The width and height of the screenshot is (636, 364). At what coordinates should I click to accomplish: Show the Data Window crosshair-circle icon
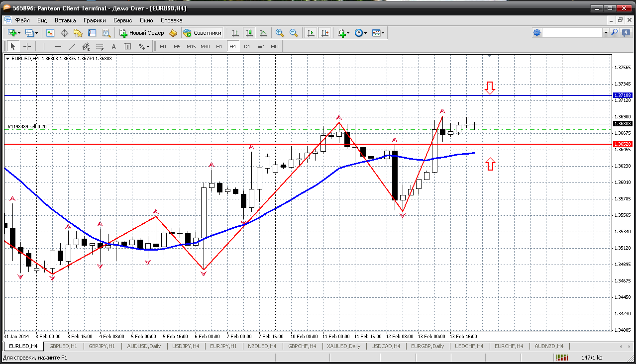tap(64, 33)
